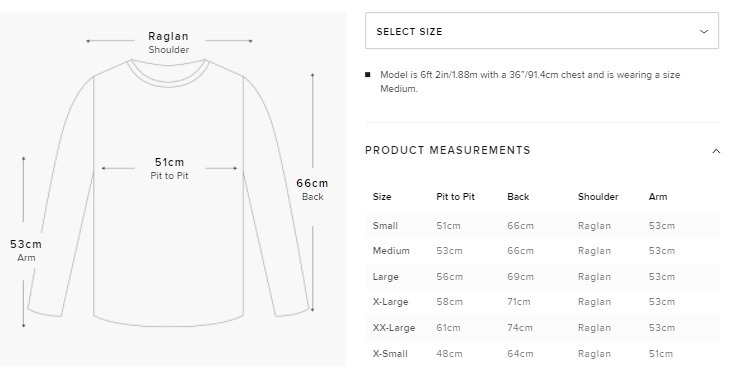The height and width of the screenshot is (371, 730).
Task: Collapse the Product Measurements section
Action: 716,151
